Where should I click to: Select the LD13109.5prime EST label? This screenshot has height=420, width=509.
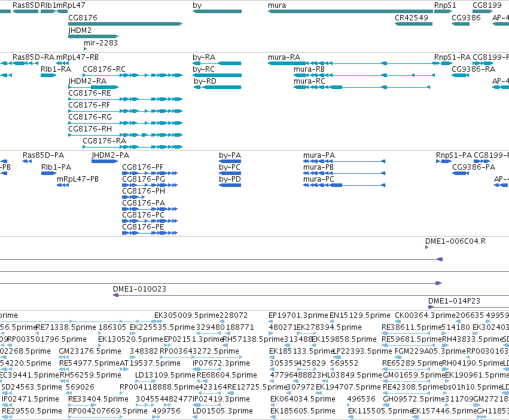click(165, 376)
